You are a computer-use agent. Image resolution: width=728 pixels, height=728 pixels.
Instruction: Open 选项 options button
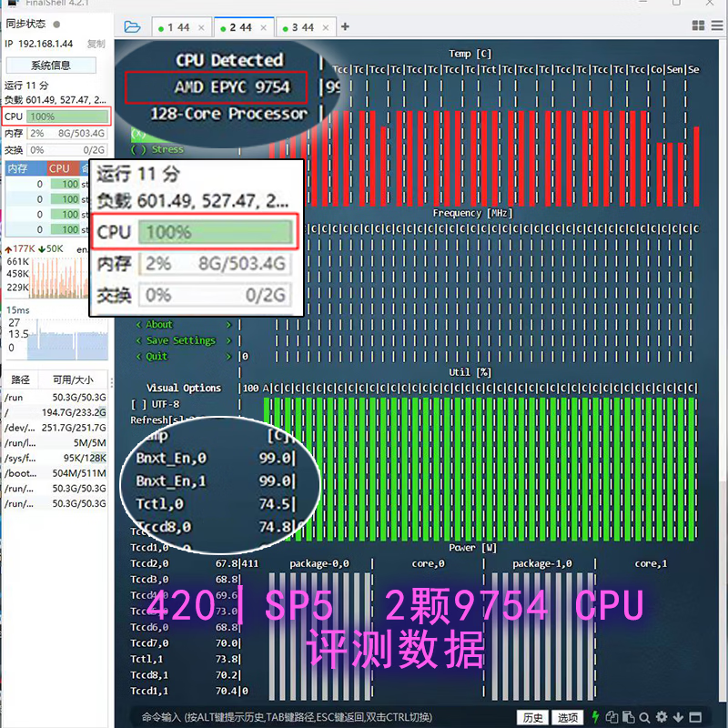pyautogui.click(x=567, y=717)
